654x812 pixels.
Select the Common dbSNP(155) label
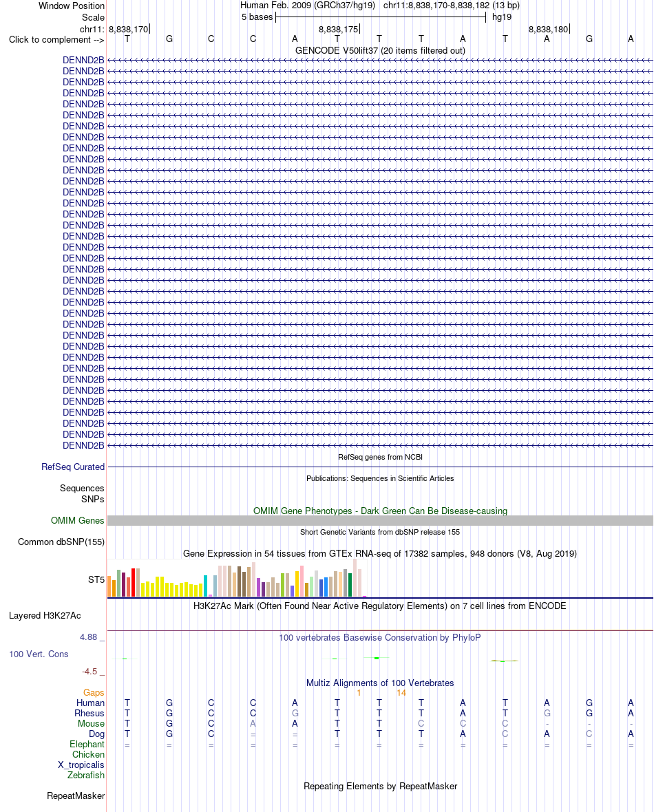pos(61,542)
